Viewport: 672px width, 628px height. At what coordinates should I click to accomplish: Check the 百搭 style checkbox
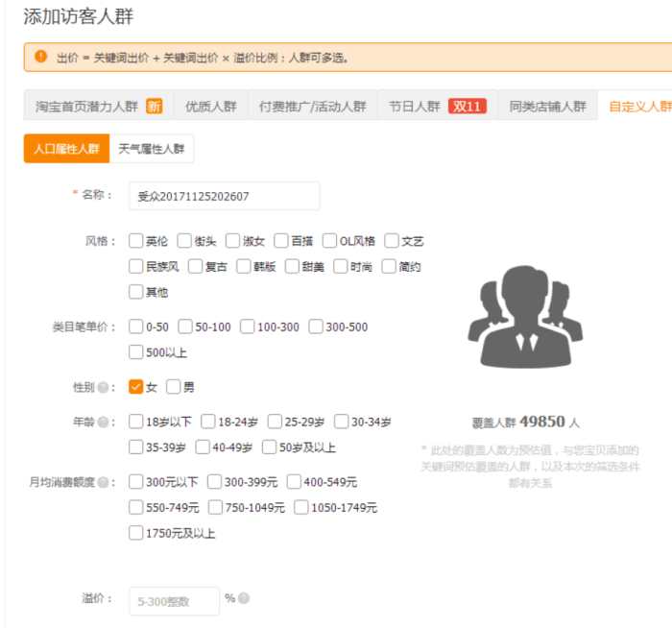pos(281,241)
